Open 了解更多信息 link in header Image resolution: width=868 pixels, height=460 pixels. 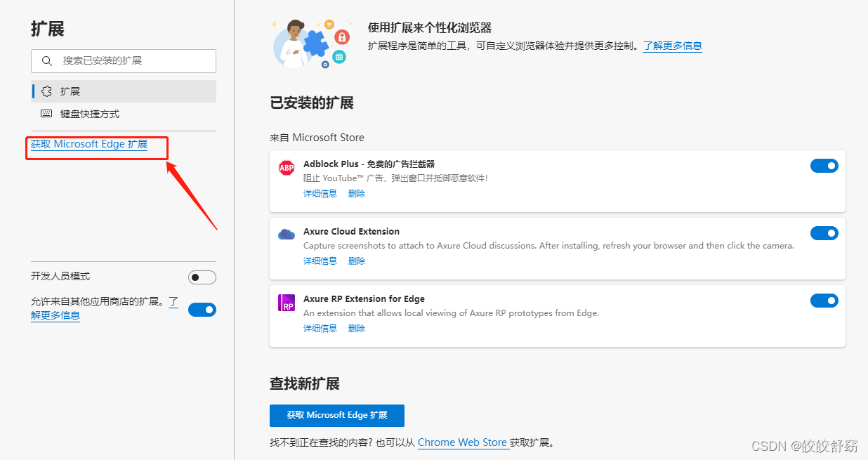click(x=673, y=46)
